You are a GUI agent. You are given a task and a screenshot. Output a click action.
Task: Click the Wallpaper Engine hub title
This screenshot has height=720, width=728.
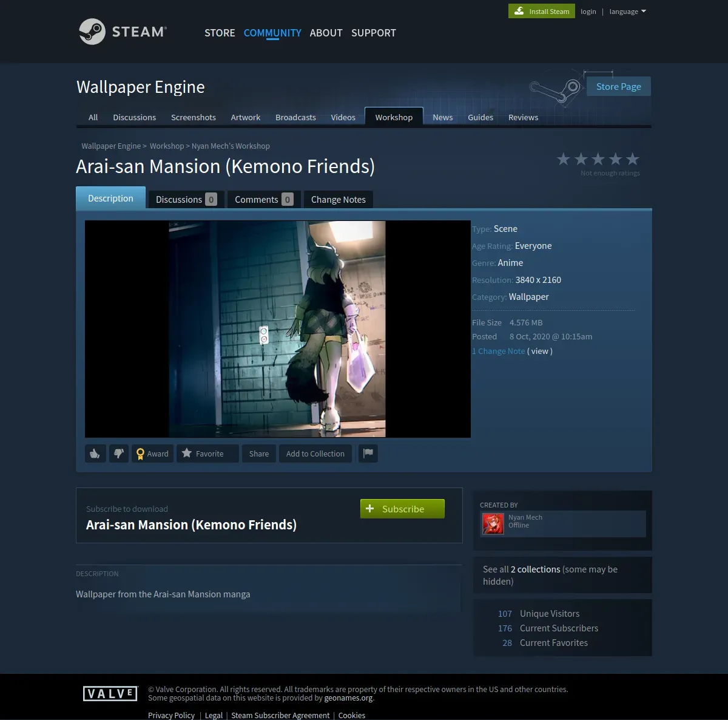pyautogui.click(x=141, y=87)
